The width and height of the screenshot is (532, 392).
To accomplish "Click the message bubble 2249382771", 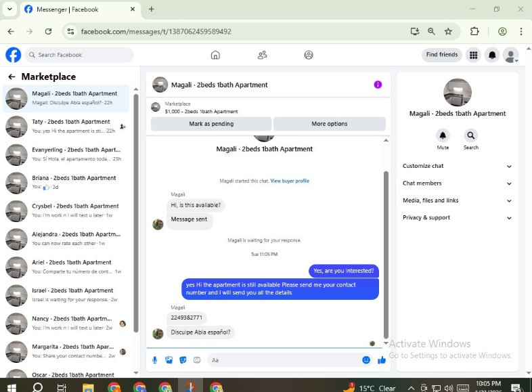I will point(187,318).
